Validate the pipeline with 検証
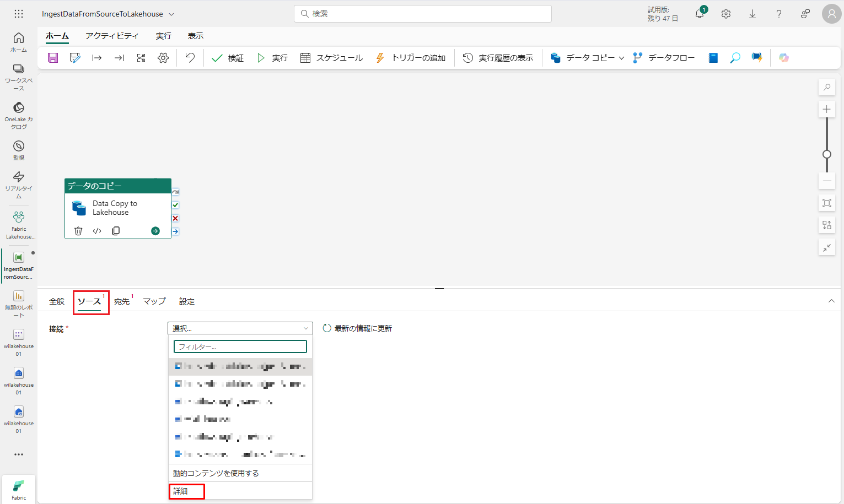This screenshot has width=844, height=504. pyautogui.click(x=228, y=58)
